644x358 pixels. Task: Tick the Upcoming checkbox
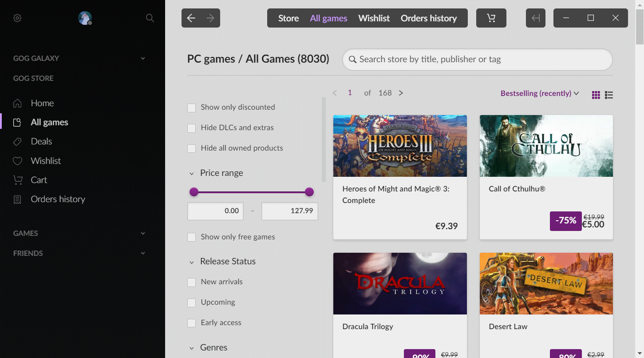point(191,303)
